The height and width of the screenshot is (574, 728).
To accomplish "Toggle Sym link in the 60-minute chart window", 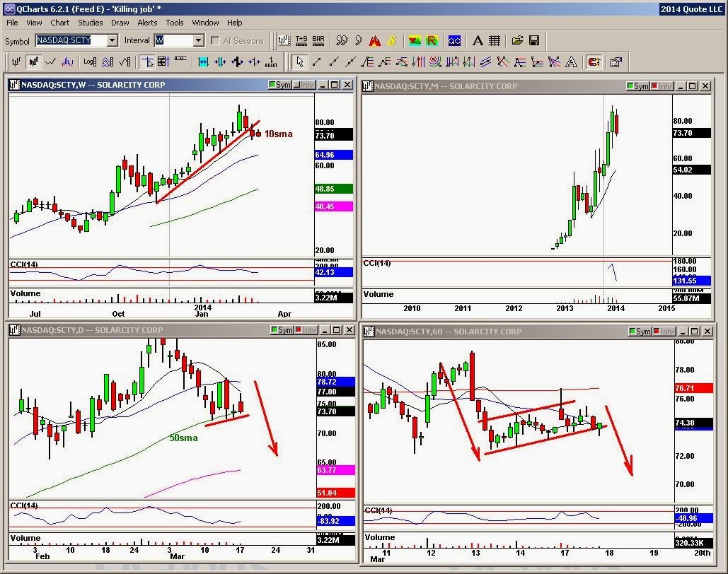I will click(x=640, y=332).
